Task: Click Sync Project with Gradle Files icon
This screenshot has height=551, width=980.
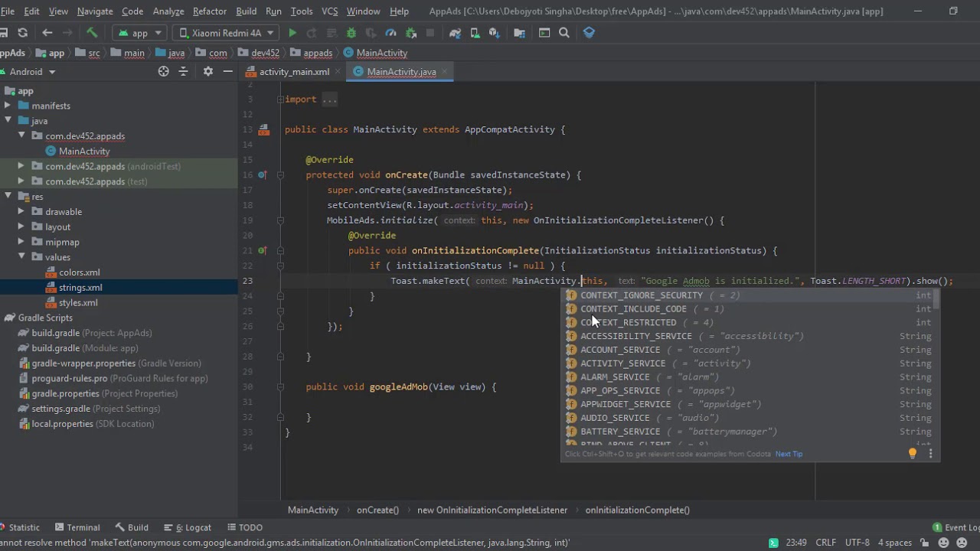Action: (456, 33)
